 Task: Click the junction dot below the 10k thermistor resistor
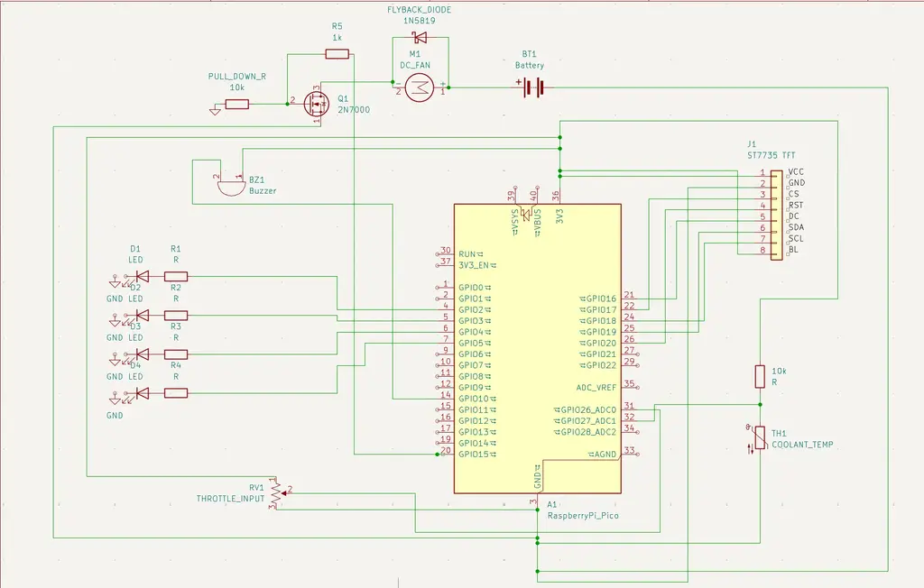coord(760,404)
